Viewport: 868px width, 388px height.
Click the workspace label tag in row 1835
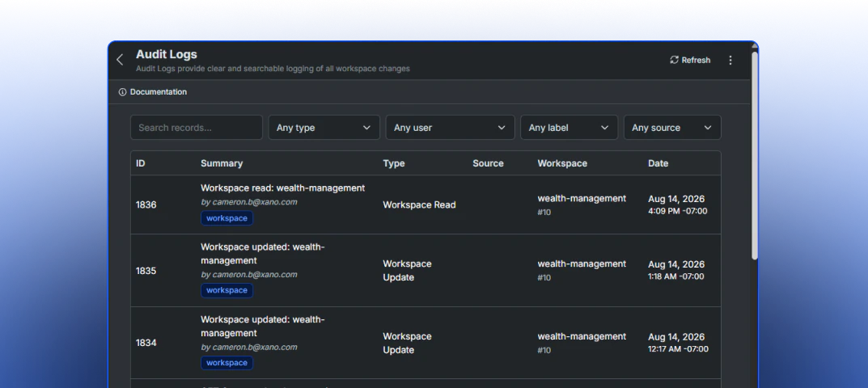coord(227,290)
